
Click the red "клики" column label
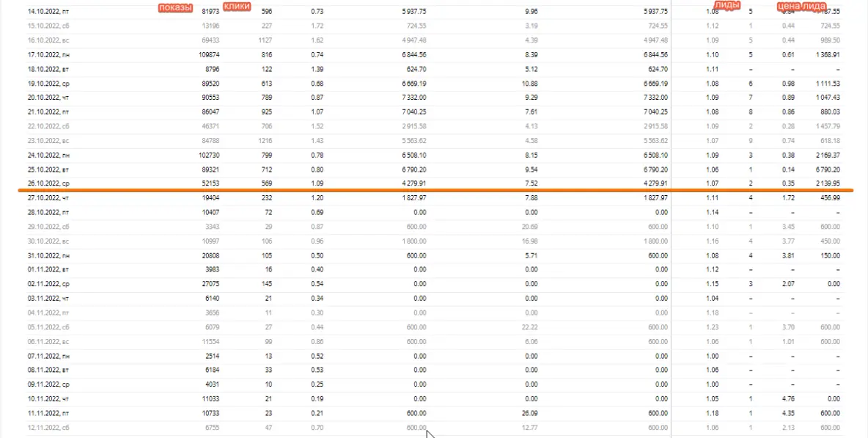point(236,7)
